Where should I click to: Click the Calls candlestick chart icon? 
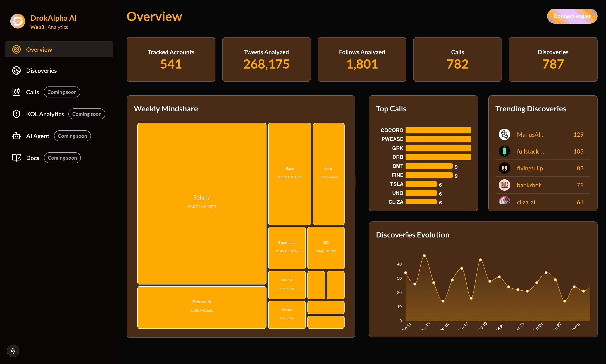pyautogui.click(x=16, y=92)
